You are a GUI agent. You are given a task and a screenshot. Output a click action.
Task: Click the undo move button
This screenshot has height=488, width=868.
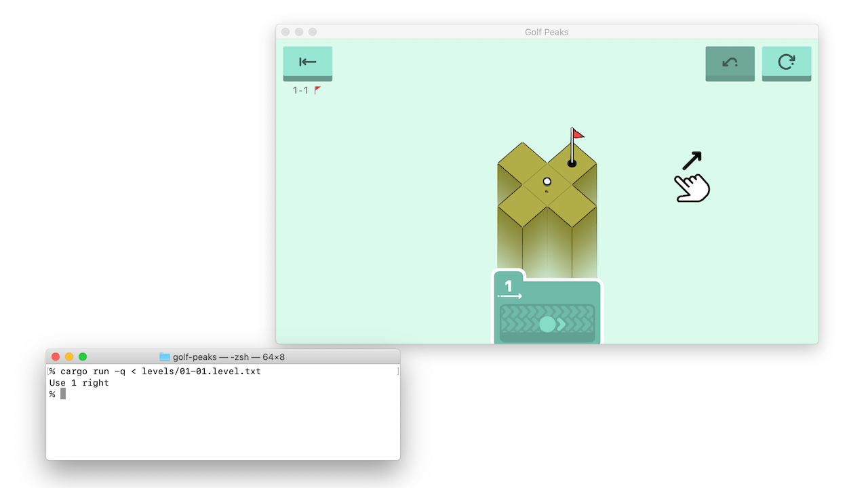730,64
